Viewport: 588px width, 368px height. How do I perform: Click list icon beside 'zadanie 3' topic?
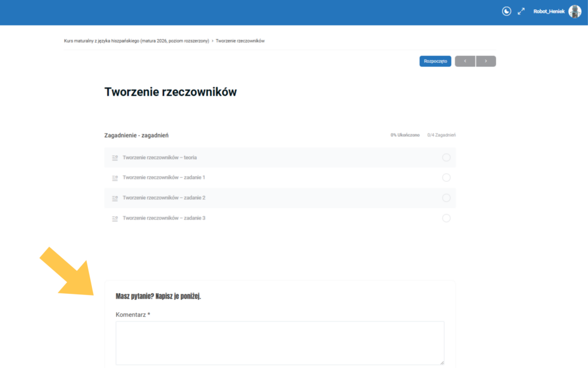(x=115, y=218)
